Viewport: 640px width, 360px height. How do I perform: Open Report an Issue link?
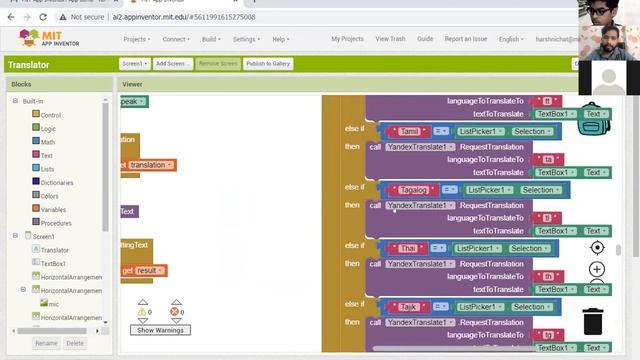tap(466, 39)
